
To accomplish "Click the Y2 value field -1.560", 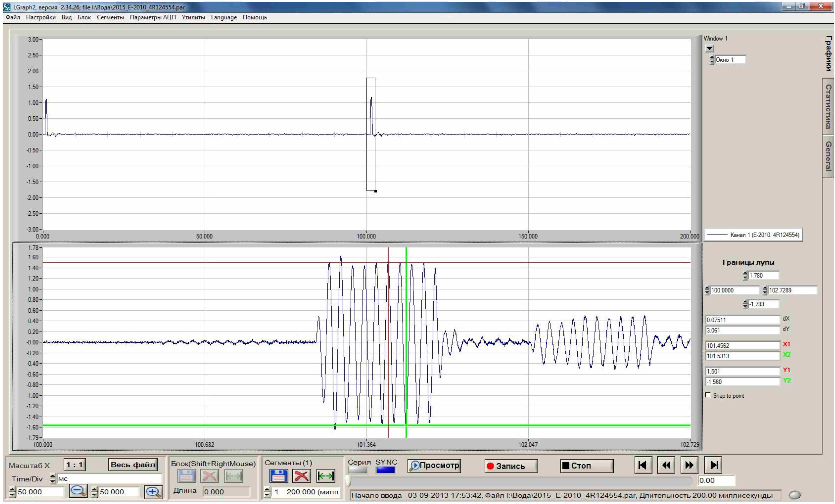I will coord(742,382).
